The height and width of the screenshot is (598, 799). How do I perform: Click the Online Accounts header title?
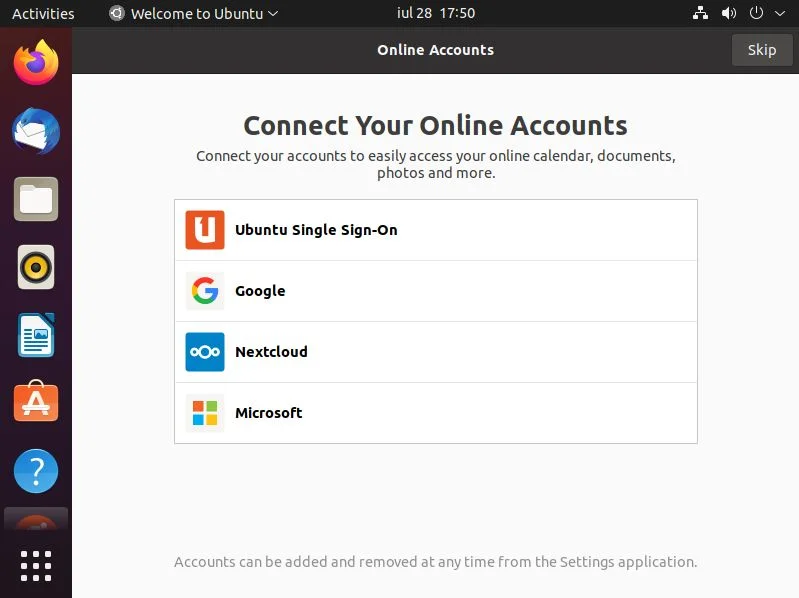pyautogui.click(x=436, y=50)
